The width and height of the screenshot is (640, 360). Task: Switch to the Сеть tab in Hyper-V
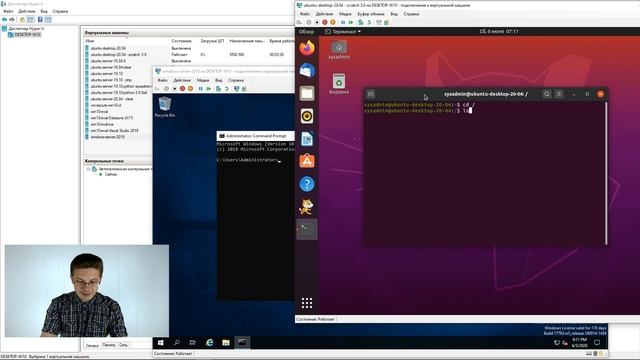pyautogui.click(x=123, y=345)
